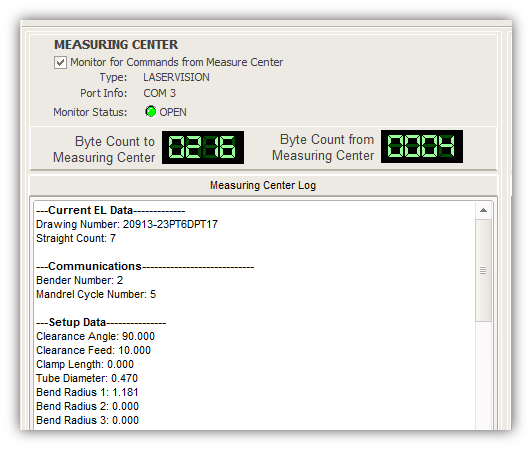Click the Setup Data section heading
The width and height of the screenshot is (532, 450).
[101, 322]
